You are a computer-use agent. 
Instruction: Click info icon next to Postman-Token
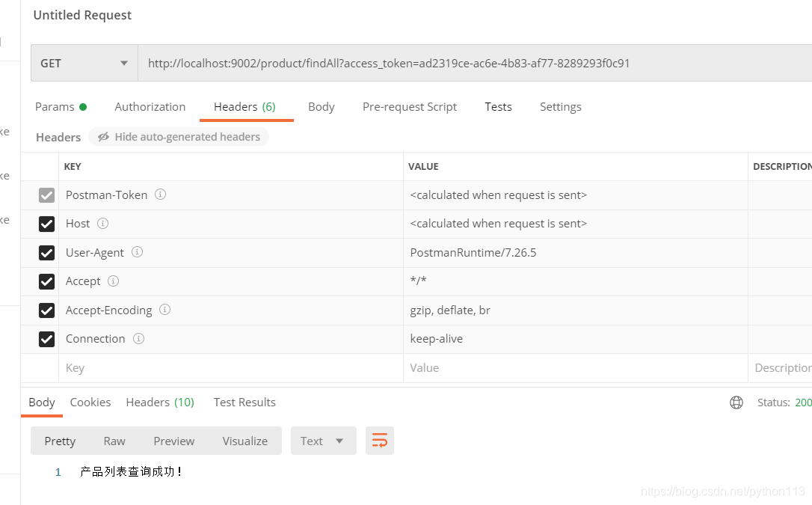(161, 195)
